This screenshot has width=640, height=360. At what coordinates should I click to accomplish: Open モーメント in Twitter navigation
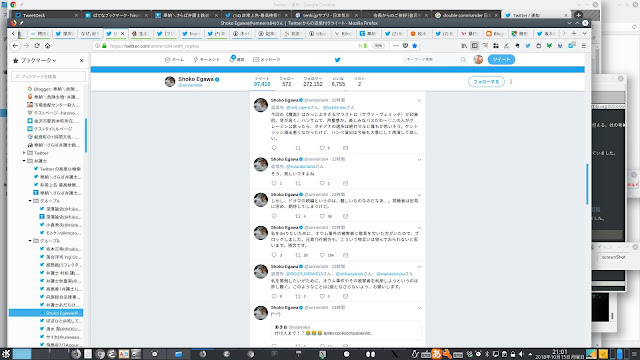(207, 60)
